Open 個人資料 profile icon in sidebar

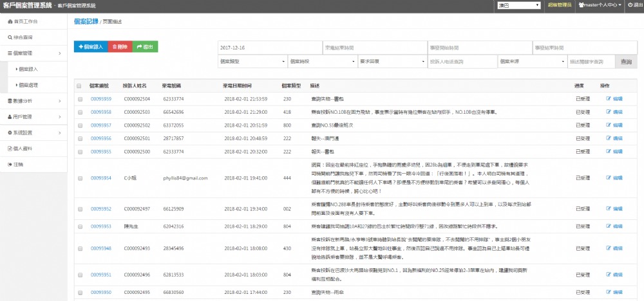[10, 149]
